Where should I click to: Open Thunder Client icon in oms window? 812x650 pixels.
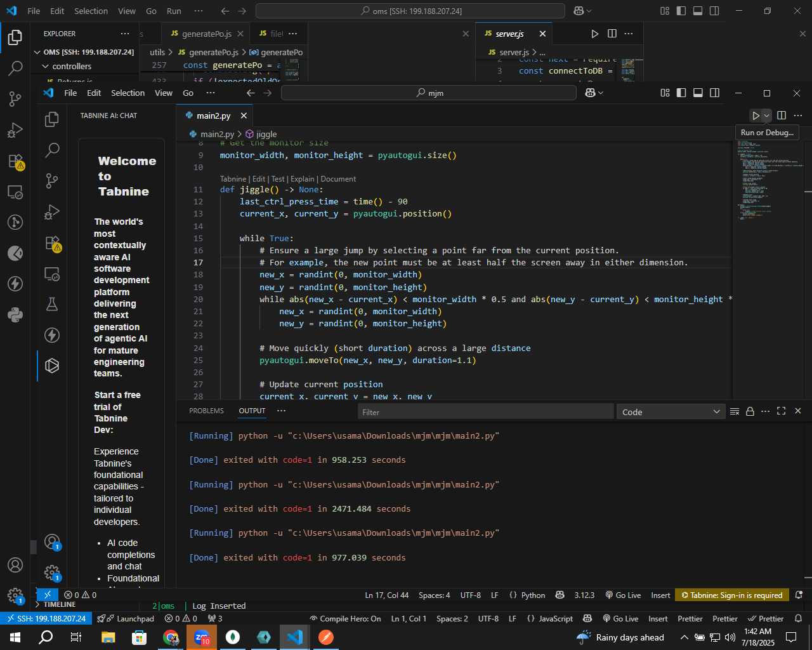click(x=15, y=284)
